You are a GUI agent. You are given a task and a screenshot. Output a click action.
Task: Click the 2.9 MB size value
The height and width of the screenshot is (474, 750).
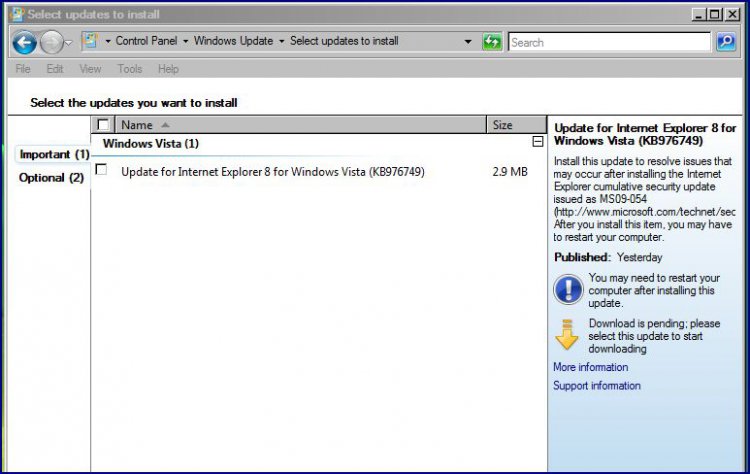[510, 172]
